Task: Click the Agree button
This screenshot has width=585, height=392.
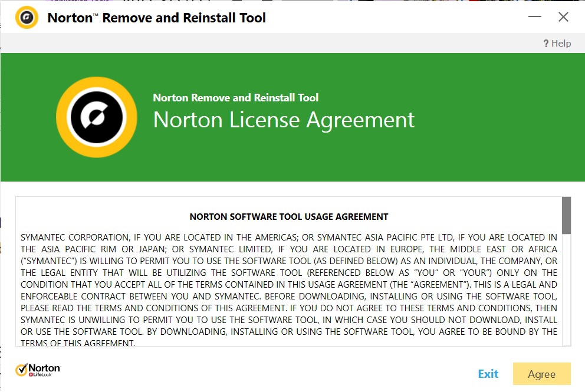Action: pos(542,374)
